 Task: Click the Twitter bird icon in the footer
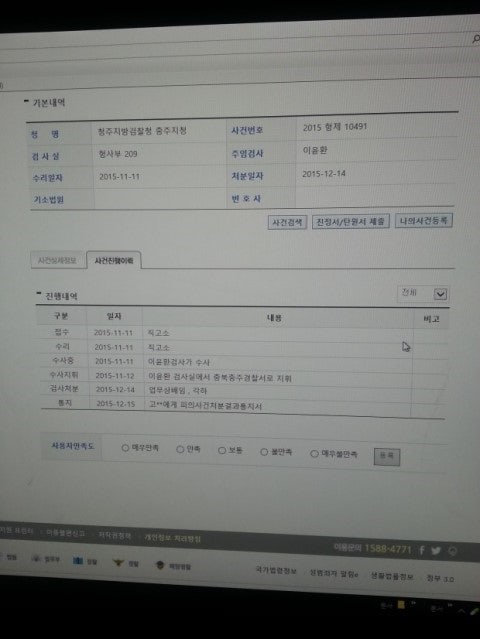click(x=436, y=551)
